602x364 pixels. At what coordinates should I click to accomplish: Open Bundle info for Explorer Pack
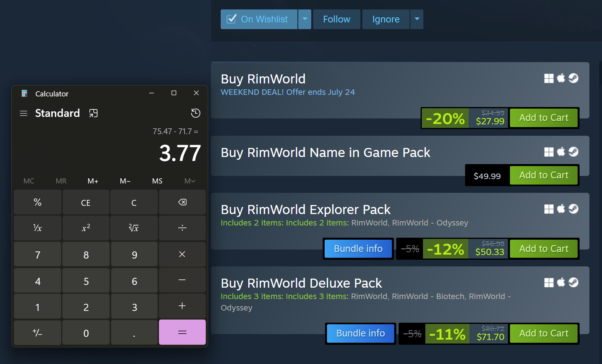point(358,249)
